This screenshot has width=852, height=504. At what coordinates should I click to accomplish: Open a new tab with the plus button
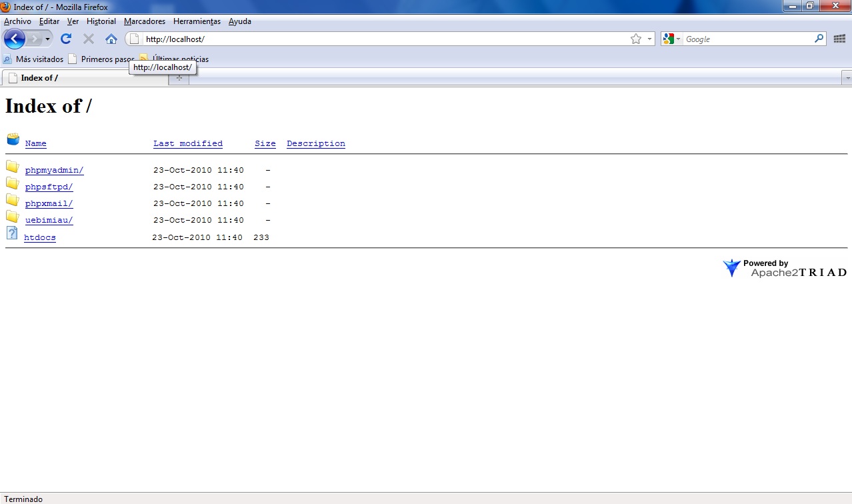click(179, 78)
